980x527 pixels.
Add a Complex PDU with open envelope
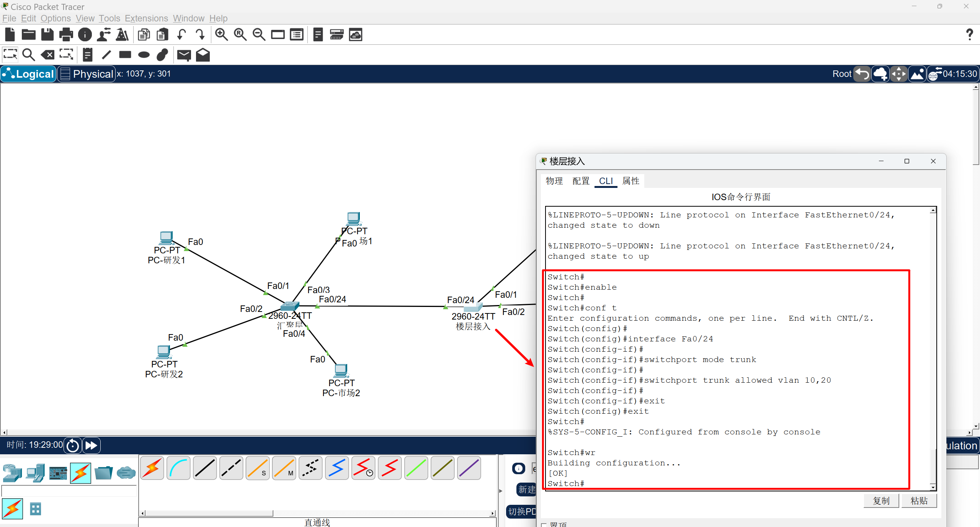click(203, 55)
